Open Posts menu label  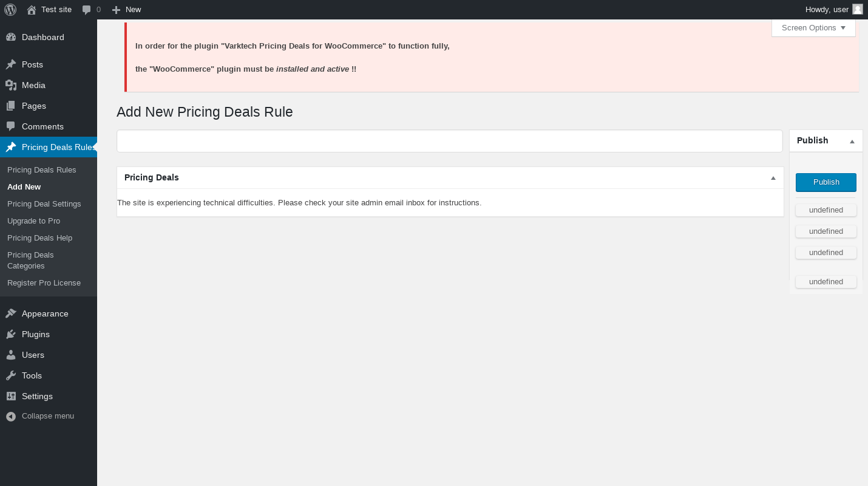click(x=32, y=64)
